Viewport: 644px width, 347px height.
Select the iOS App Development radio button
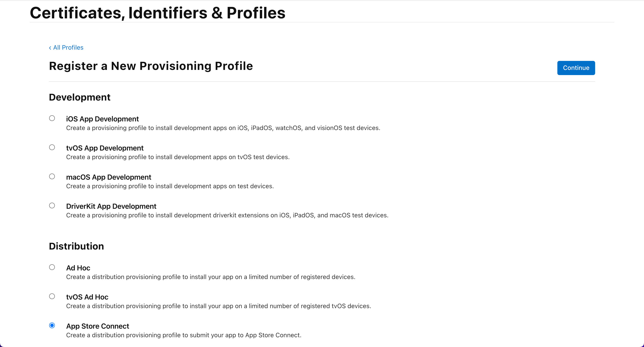pos(52,118)
